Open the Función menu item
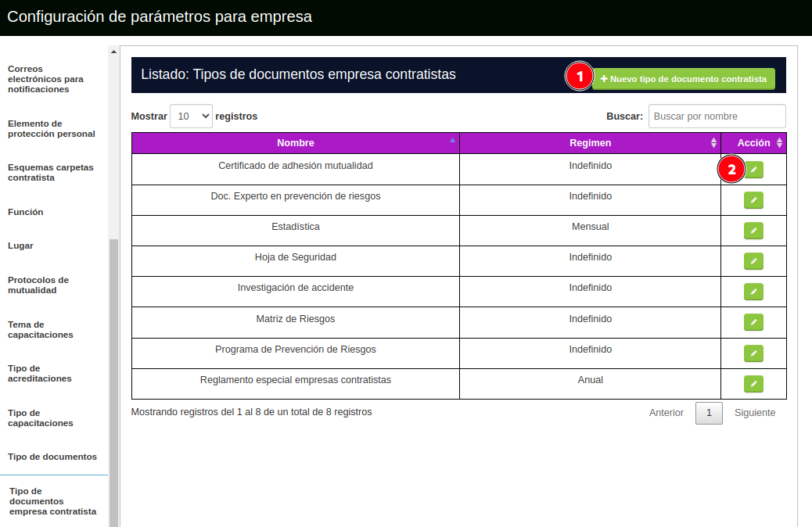The width and height of the screenshot is (812, 527). (25, 212)
